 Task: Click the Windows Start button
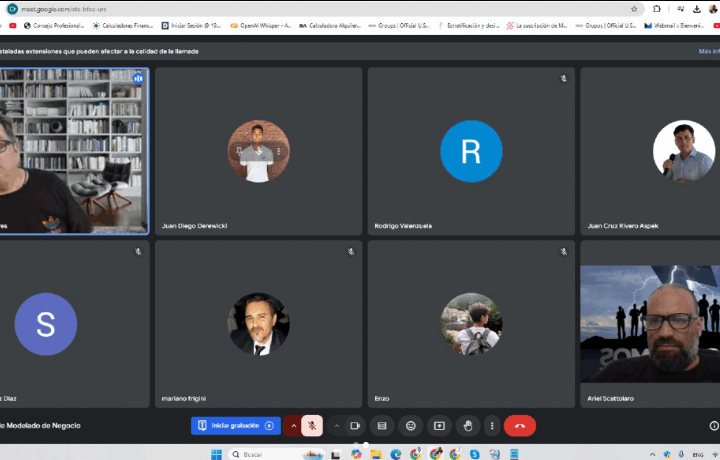coord(216,454)
